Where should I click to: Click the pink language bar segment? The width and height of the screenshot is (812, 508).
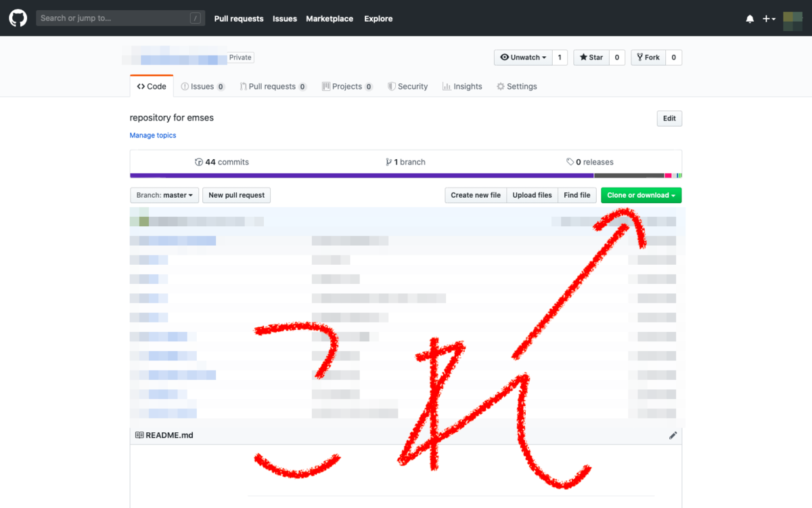click(668, 176)
